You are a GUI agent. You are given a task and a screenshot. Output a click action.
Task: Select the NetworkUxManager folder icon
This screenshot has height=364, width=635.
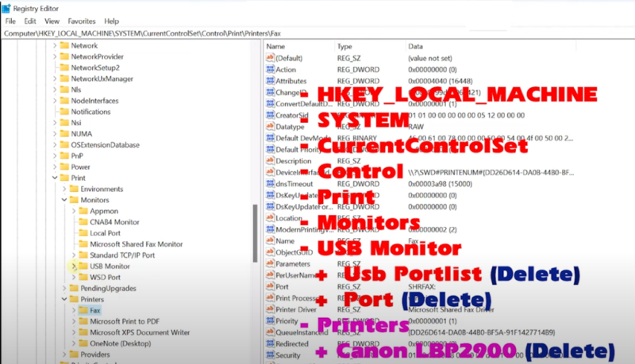(x=64, y=78)
